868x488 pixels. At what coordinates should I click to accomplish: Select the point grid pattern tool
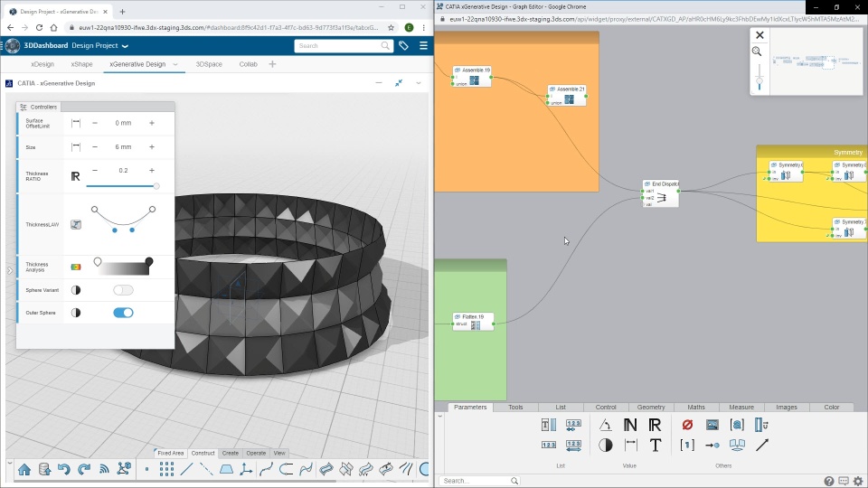coord(166,470)
